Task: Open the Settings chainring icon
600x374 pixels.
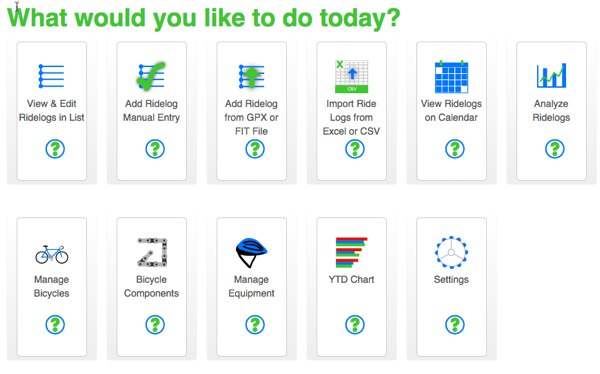Action: pos(451,252)
